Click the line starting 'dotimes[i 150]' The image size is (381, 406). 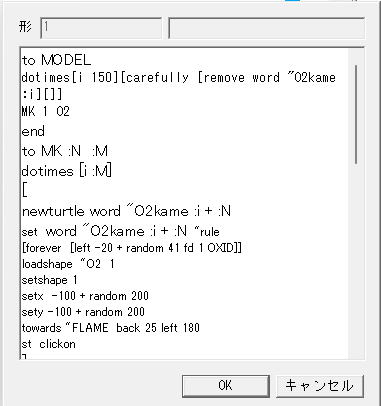[x=178, y=78]
